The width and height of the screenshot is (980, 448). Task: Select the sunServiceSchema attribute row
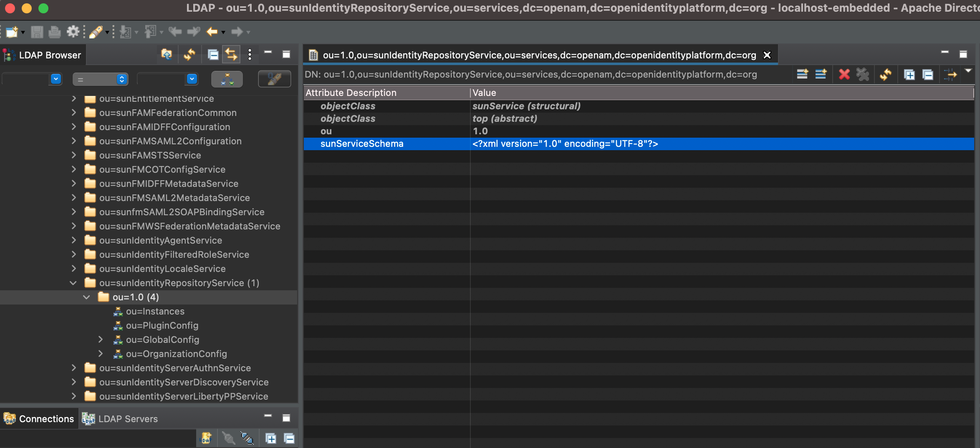tap(639, 143)
